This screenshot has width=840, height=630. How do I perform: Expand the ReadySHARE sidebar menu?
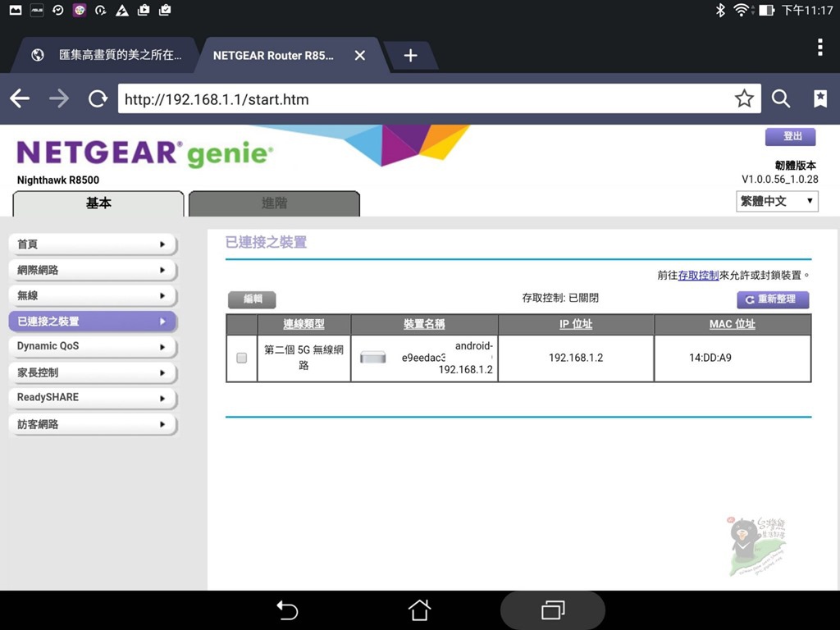coord(93,398)
